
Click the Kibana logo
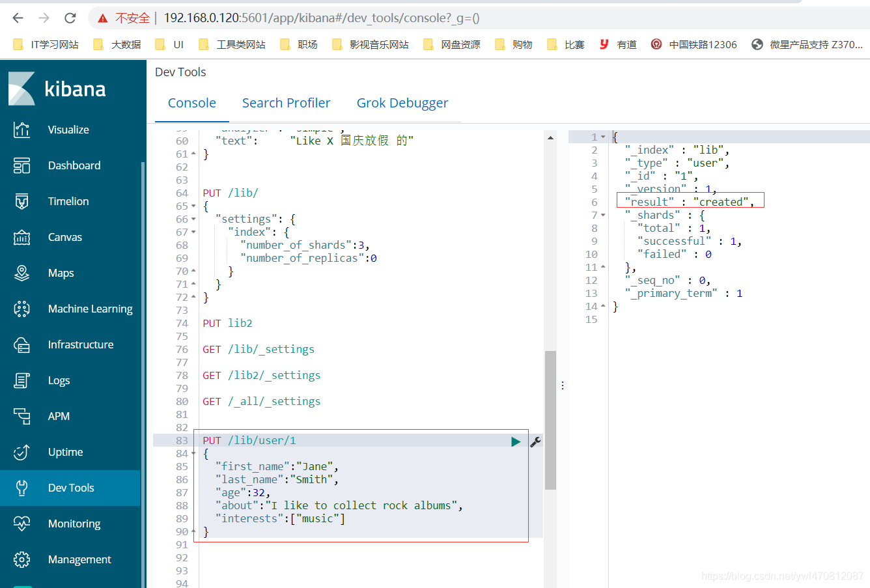(57, 89)
